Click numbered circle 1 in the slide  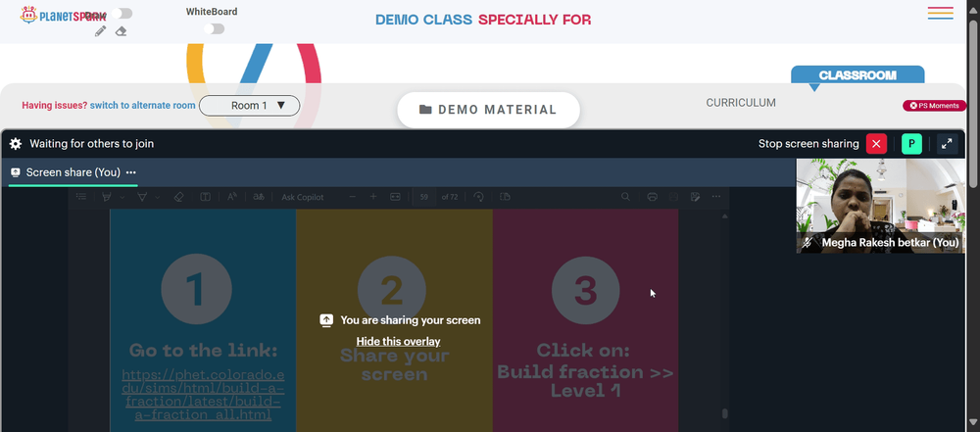pos(196,289)
